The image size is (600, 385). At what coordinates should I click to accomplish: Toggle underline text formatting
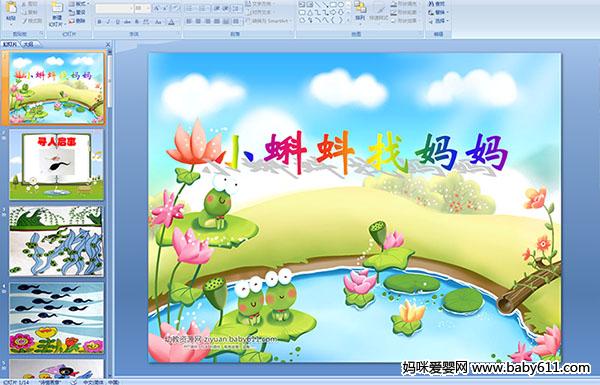click(x=117, y=22)
